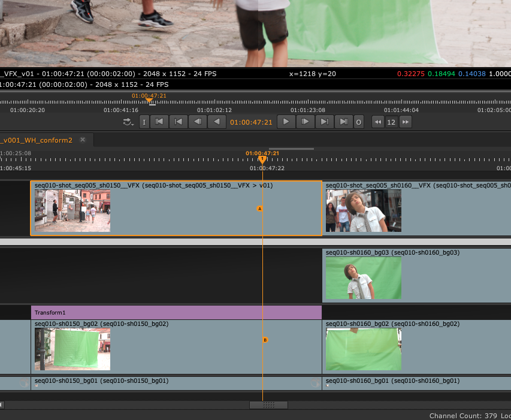511x420 pixels.
Task: Jump to the end of the sequence
Action: pos(343,122)
